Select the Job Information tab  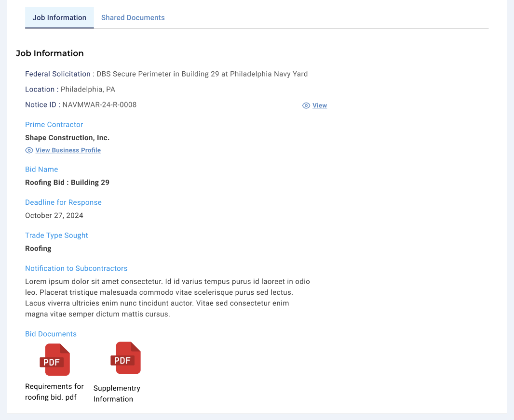click(x=59, y=18)
